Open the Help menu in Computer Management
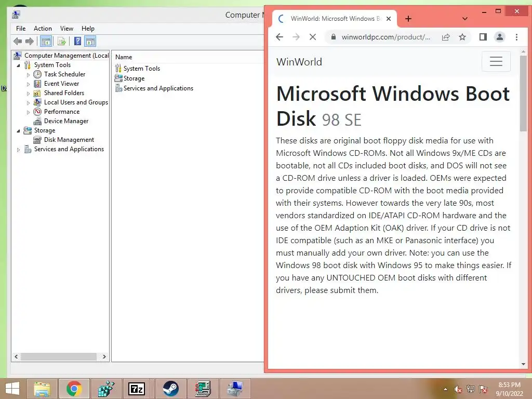Screen dimensions: 532x399 pos(88,29)
